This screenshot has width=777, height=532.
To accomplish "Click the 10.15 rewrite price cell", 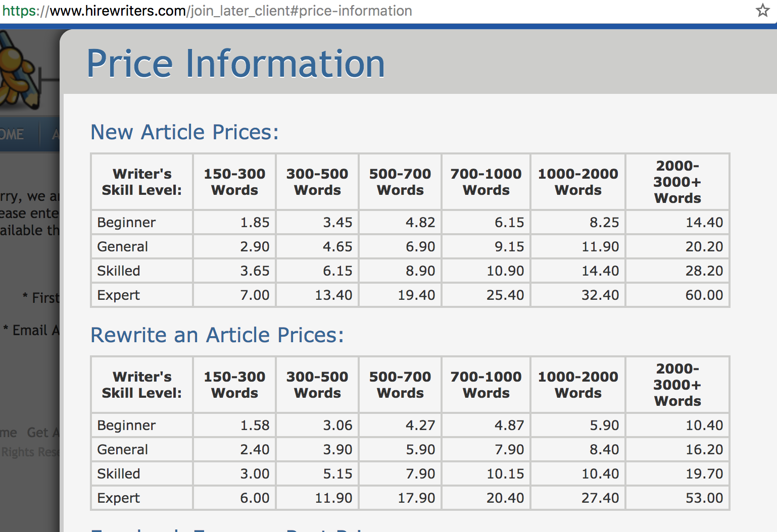I will [486, 473].
